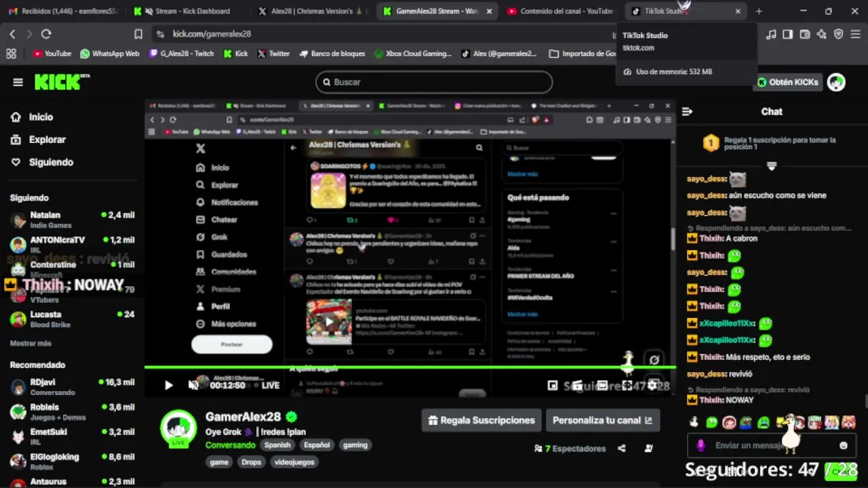Image resolution: width=868 pixels, height=488 pixels.
Task: Open the WhatsApp Web bookmark
Action: click(x=110, y=54)
